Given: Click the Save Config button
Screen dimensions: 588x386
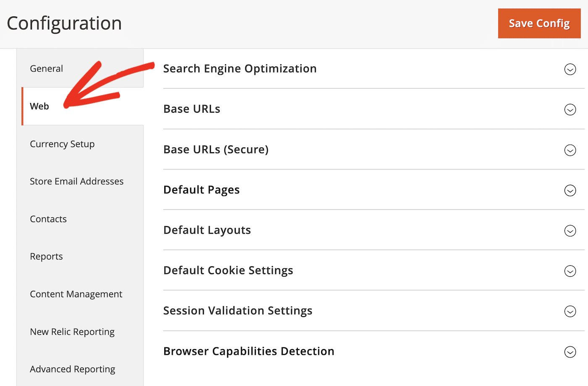Looking at the screenshot, I should click(539, 23).
